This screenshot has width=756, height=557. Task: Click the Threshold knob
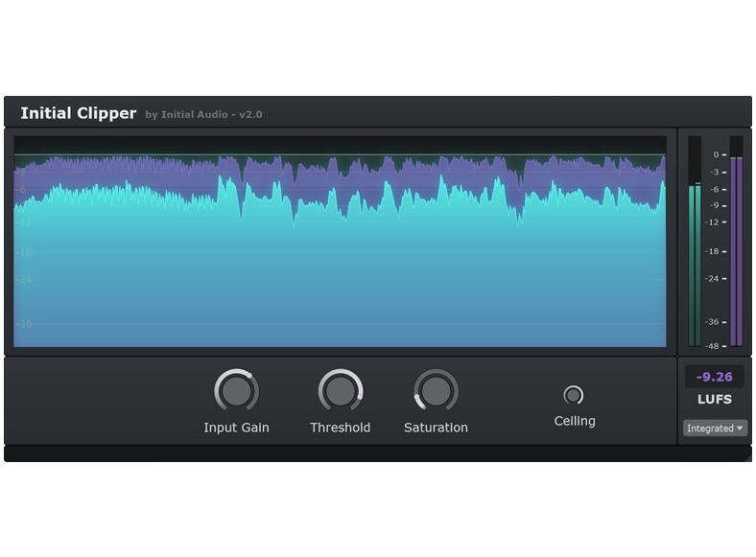(x=340, y=391)
